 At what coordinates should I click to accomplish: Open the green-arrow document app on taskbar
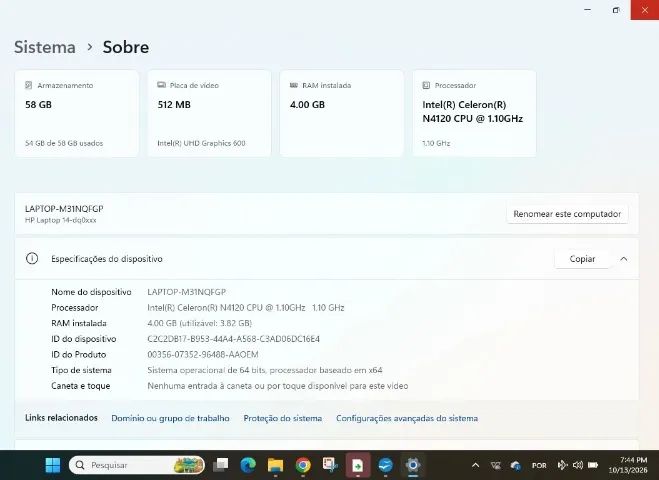[358, 465]
